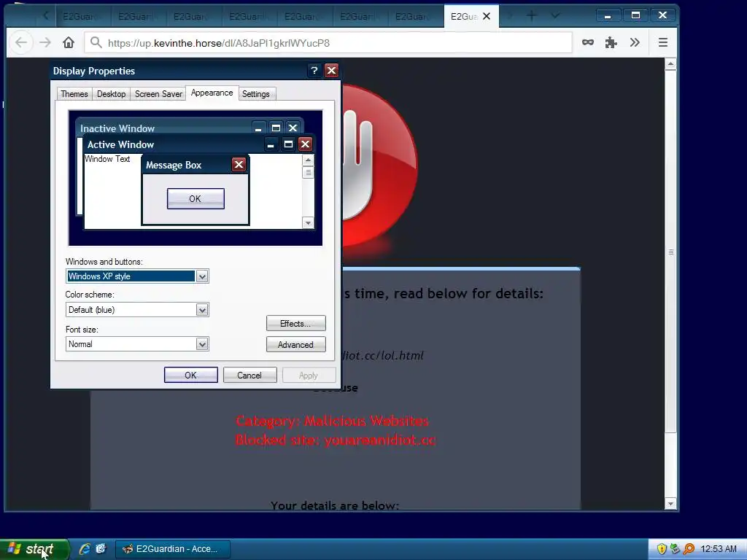Viewport: 747px width, 560px height.
Task: Open the private browsing mask icon
Action: (x=588, y=42)
